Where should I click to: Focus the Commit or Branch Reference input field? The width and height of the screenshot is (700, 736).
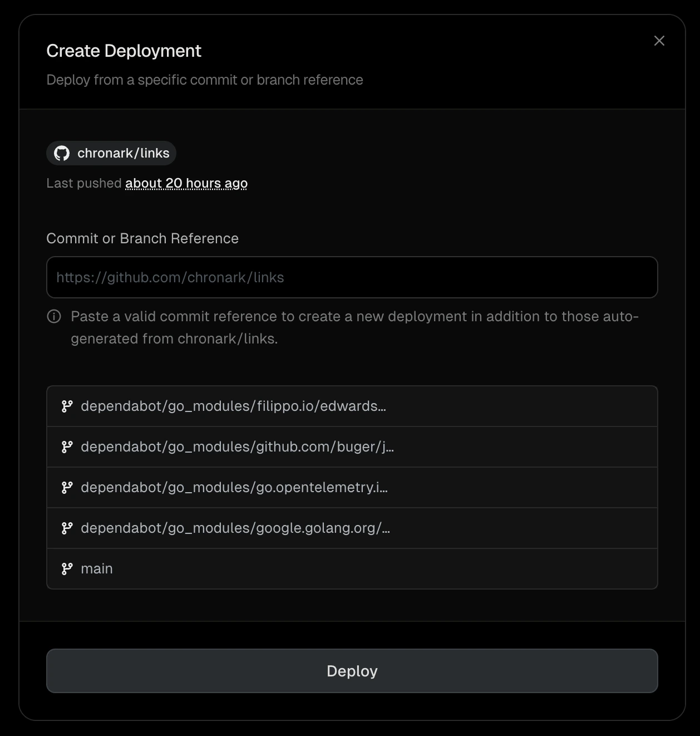[352, 277]
